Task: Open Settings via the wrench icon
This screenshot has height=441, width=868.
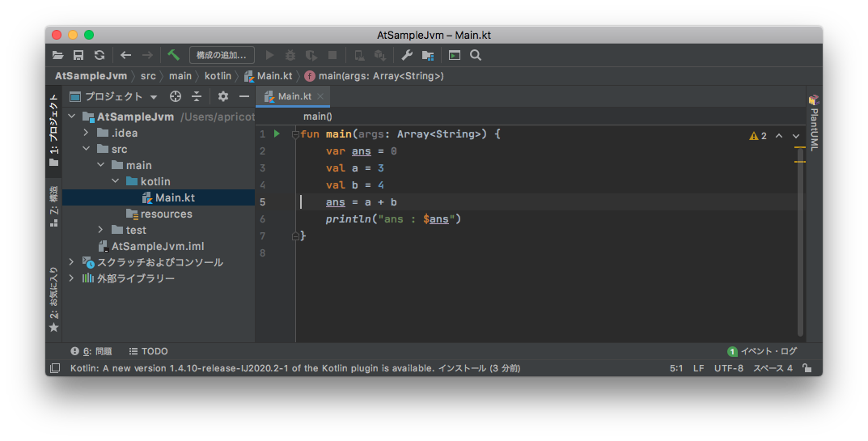Action: point(407,55)
